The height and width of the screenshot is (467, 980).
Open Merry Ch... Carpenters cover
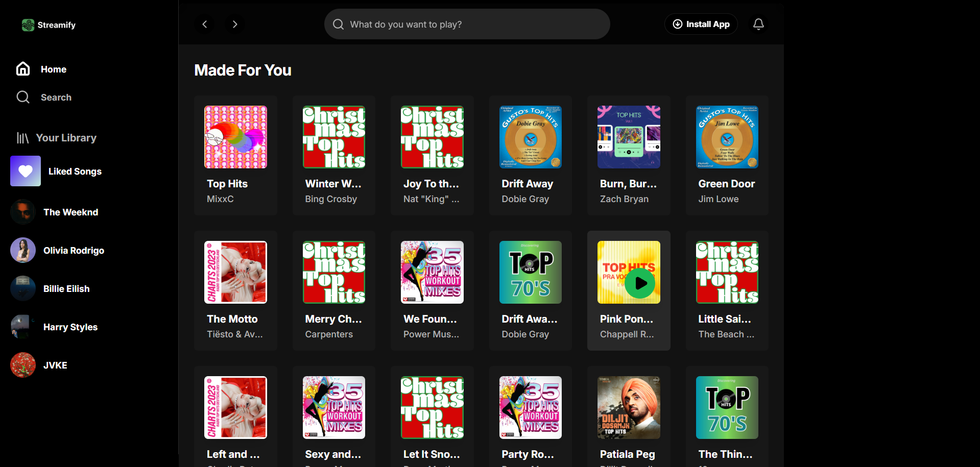(334, 272)
